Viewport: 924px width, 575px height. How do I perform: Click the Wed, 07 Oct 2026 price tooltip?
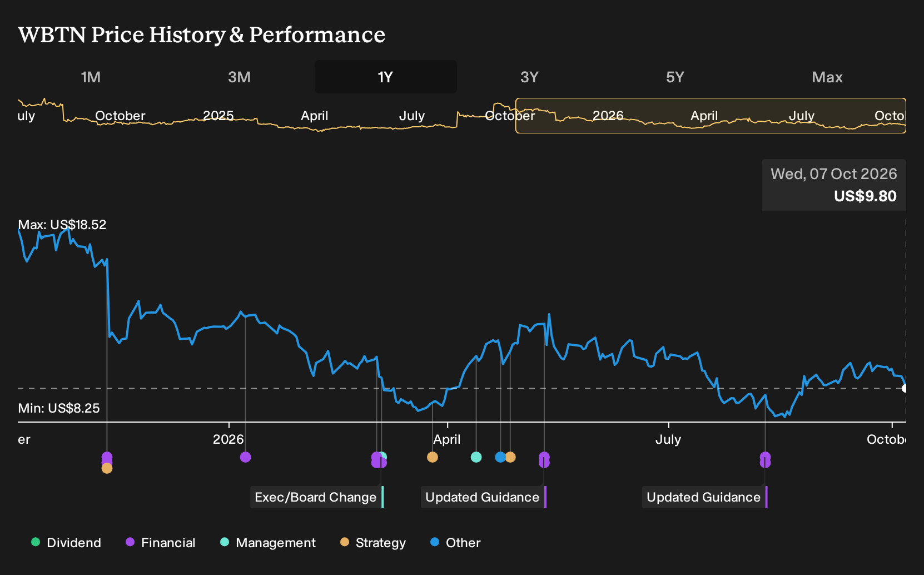coord(833,185)
